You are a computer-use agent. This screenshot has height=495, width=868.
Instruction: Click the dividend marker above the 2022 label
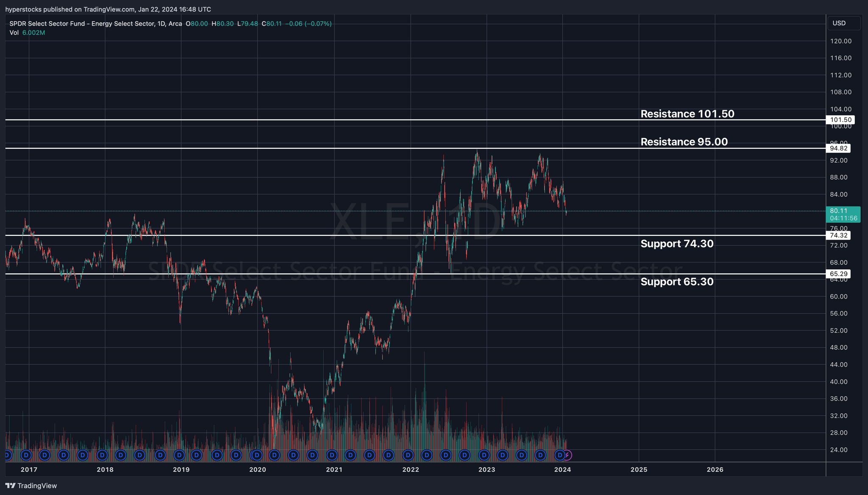[408, 455]
